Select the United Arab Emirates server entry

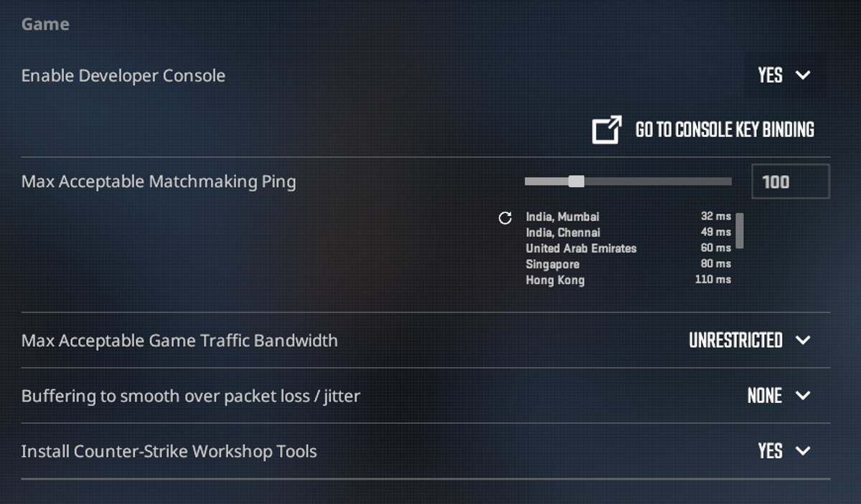point(629,248)
